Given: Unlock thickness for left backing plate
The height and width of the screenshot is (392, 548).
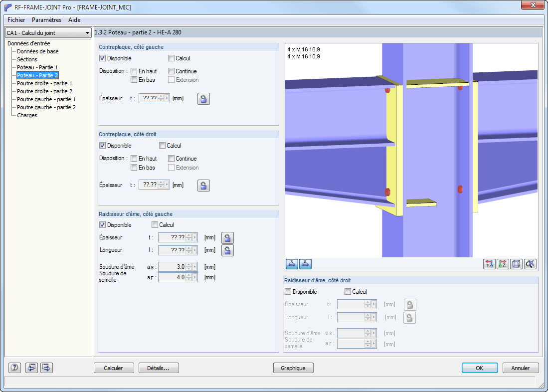Looking at the screenshot, I should click(203, 99).
